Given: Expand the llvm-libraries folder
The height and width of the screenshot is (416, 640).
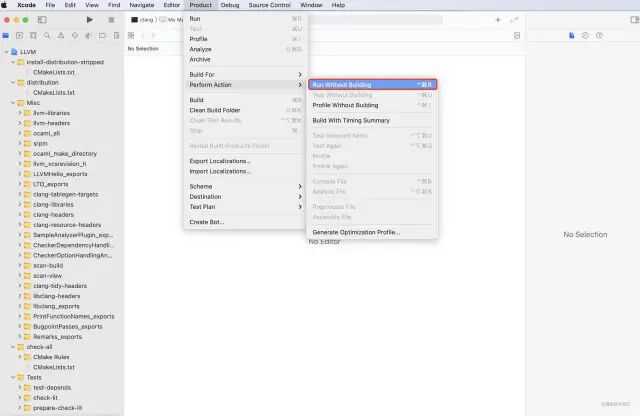Looking at the screenshot, I should click(20, 113).
